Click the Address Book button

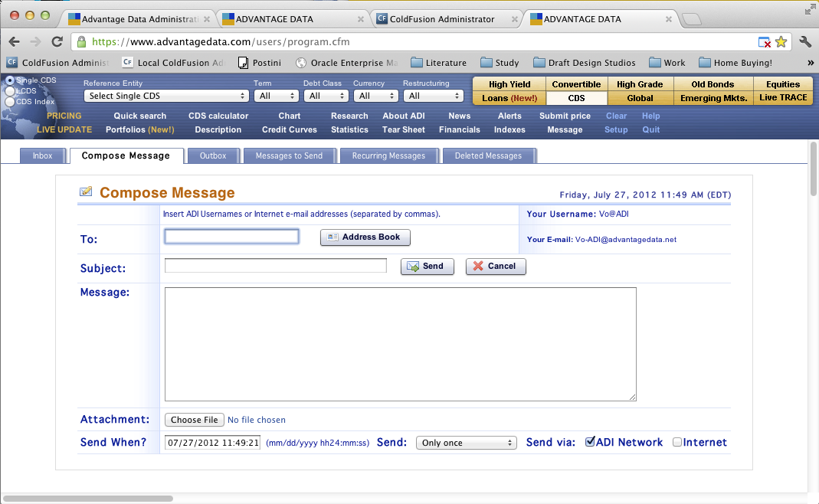365,237
